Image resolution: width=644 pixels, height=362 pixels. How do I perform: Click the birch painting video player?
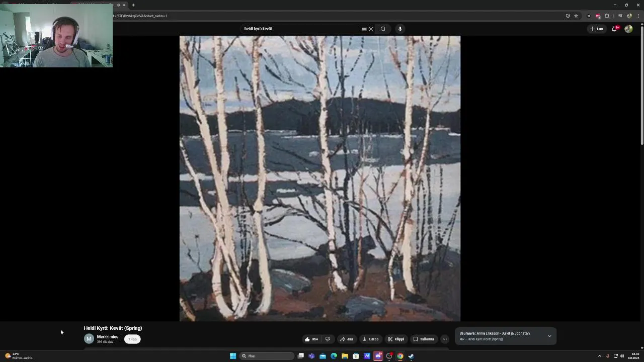coord(320,178)
